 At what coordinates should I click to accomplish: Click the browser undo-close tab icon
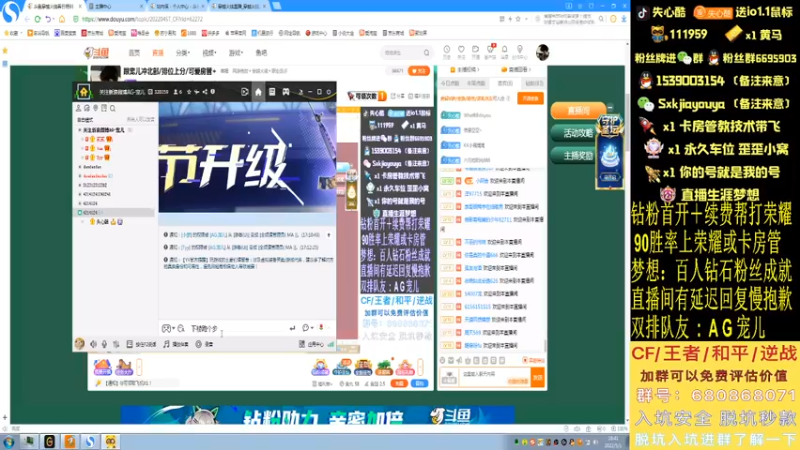[x=49, y=19]
